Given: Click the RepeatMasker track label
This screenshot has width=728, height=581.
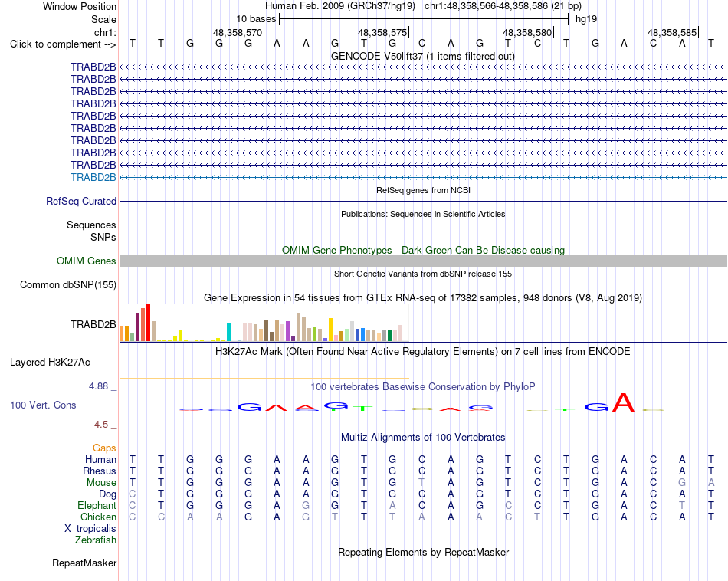Looking at the screenshot, I should (x=84, y=563).
